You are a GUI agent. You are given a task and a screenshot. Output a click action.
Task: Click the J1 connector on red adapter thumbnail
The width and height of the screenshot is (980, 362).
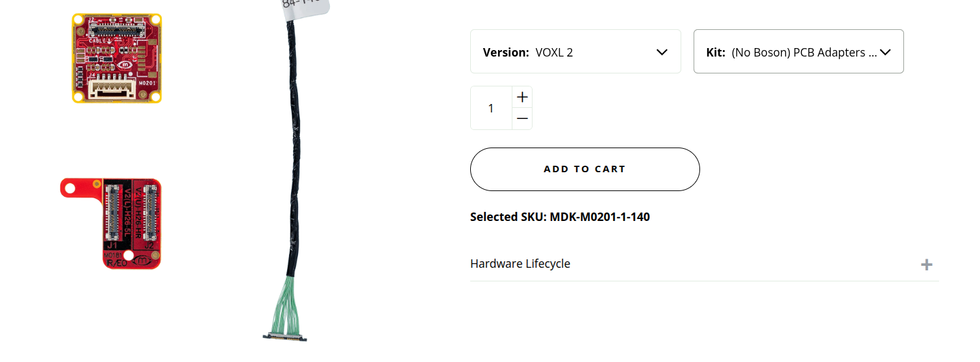[112, 216]
